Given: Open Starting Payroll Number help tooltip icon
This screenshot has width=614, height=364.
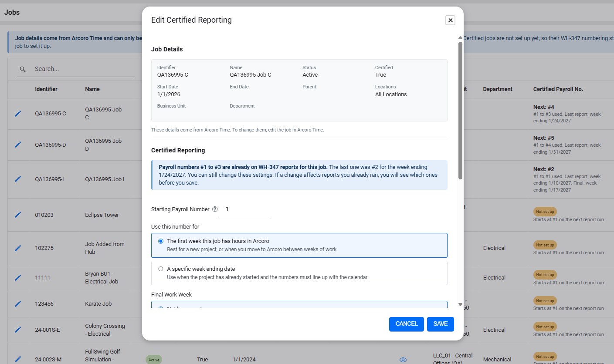Looking at the screenshot, I should 215,209.
